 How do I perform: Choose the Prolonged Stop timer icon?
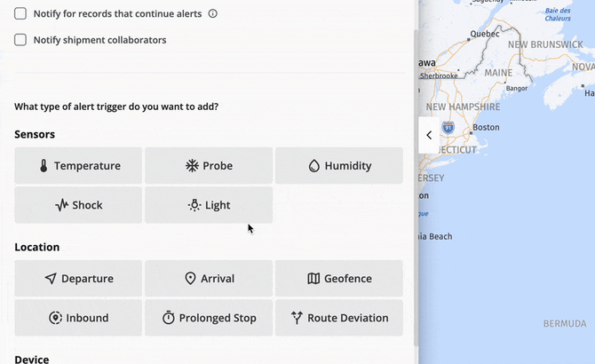pos(169,318)
